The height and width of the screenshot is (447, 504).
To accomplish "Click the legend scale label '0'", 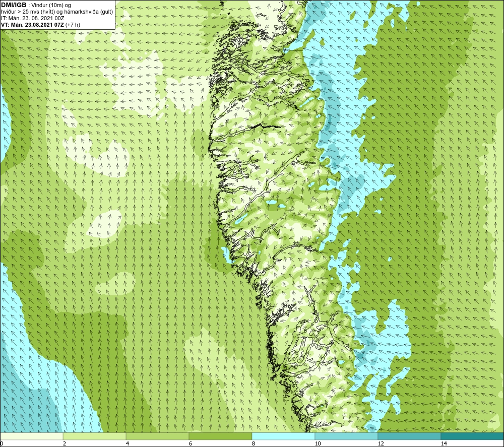I will (2, 444).
